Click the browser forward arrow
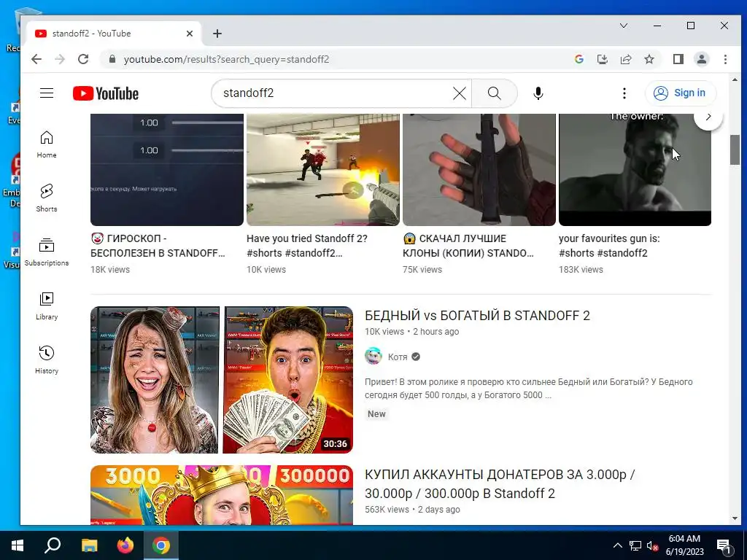The width and height of the screenshot is (747, 560). tap(60, 59)
